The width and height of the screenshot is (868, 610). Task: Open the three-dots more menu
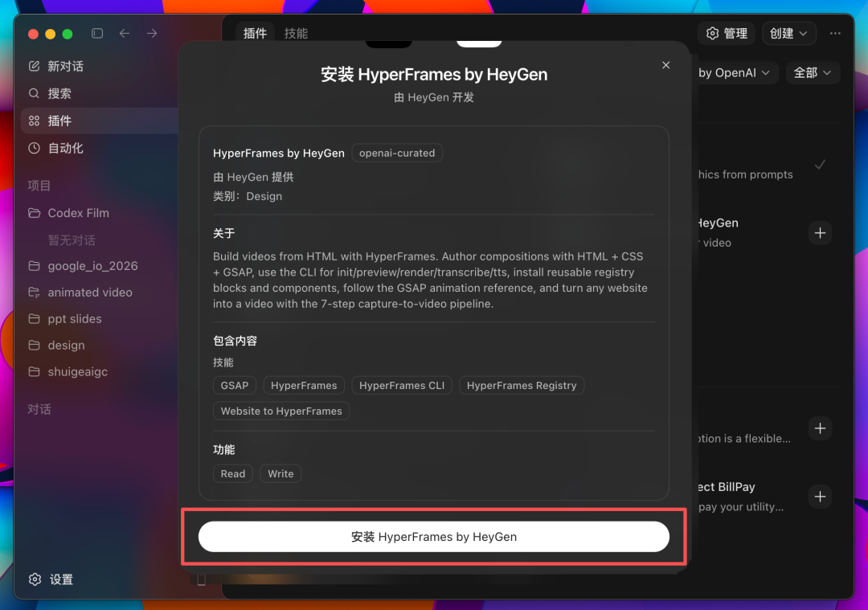pyautogui.click(x=835, y=33)
